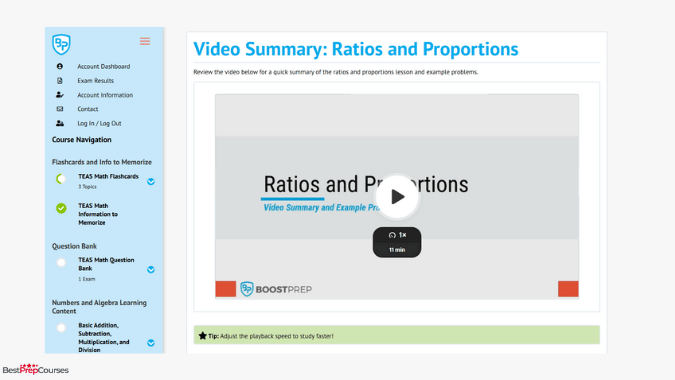Open TEAS Math Flashcards lesson

click(x=108, y=176)
